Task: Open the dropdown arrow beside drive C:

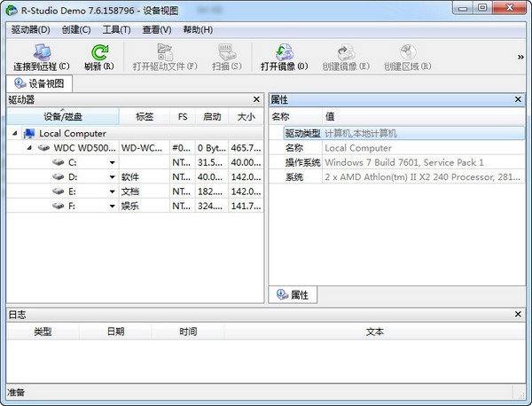Action: tap(112, 163)
